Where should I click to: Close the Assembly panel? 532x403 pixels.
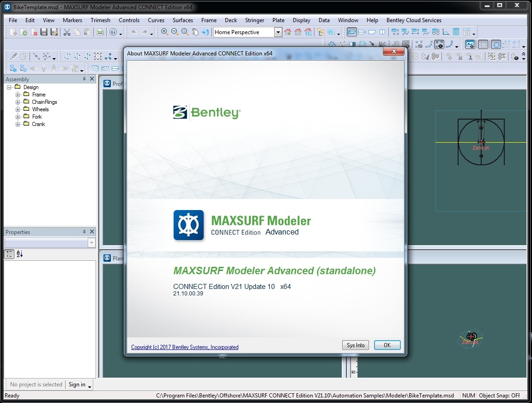point(92,78)
